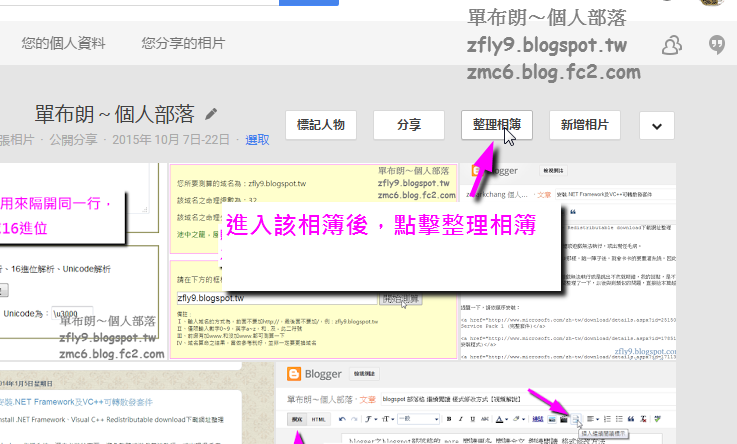This screenshot has width=737, height=444.
Task: Expand the chevron dropdown next to 新增相片
Action: (x=657, y=125)
